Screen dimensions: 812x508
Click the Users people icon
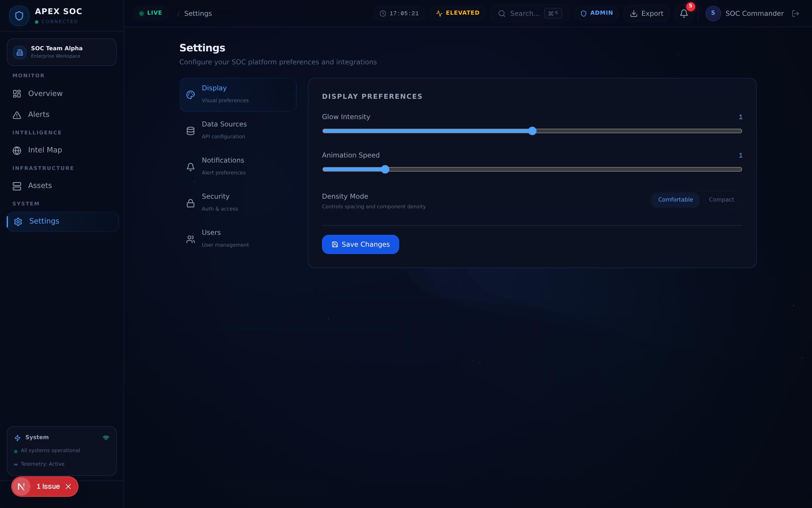(191, 239)
